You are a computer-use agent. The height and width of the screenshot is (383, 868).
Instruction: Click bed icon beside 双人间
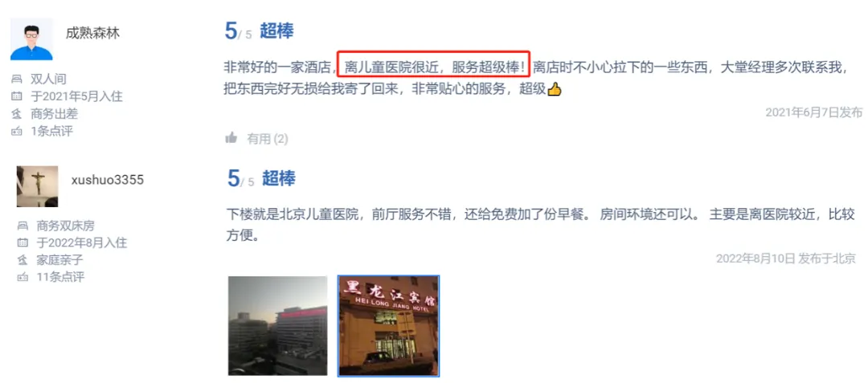[x=17, y=79]
